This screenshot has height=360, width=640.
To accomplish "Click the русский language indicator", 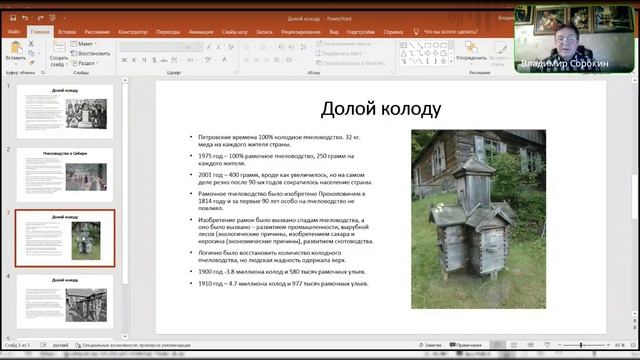I will (61, 345).
